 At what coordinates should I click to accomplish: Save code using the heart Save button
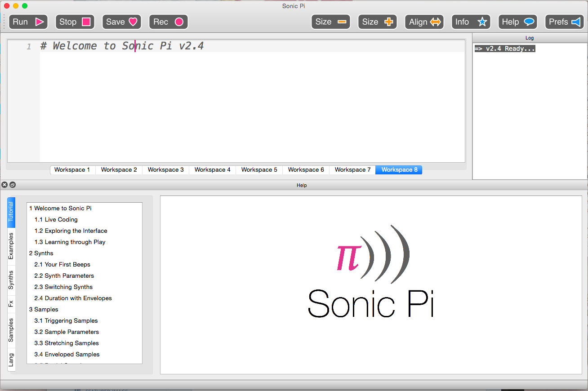(x=121, y=22)
